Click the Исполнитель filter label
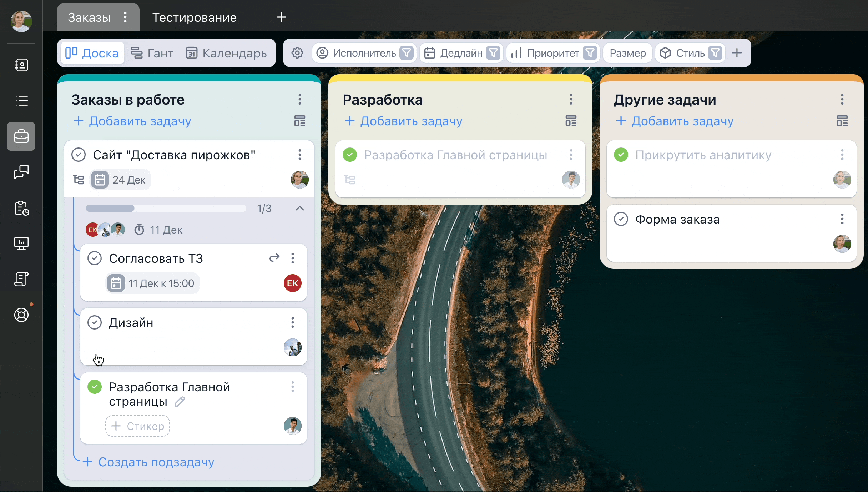This screenshot has height=492, width=868. click(364, 53)
